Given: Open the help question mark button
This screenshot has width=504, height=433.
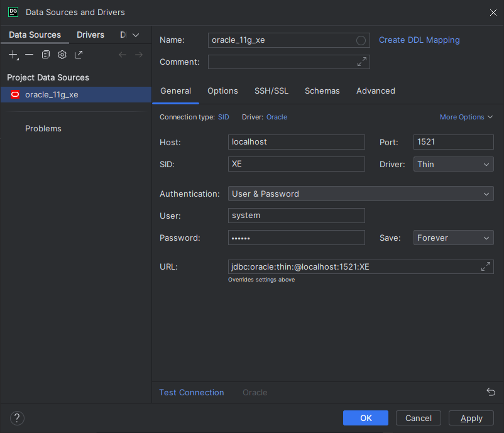Looking at the screenshot, I should pos(17,418).
